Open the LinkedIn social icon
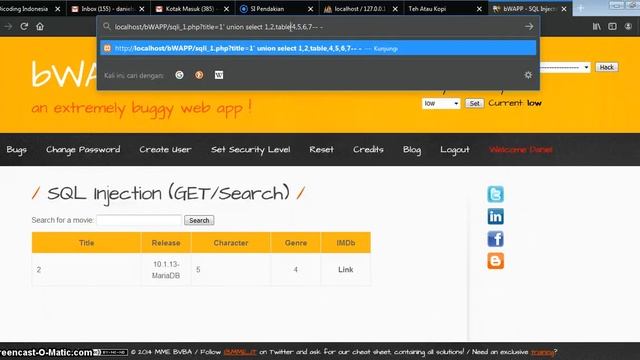 pos(496,216)
